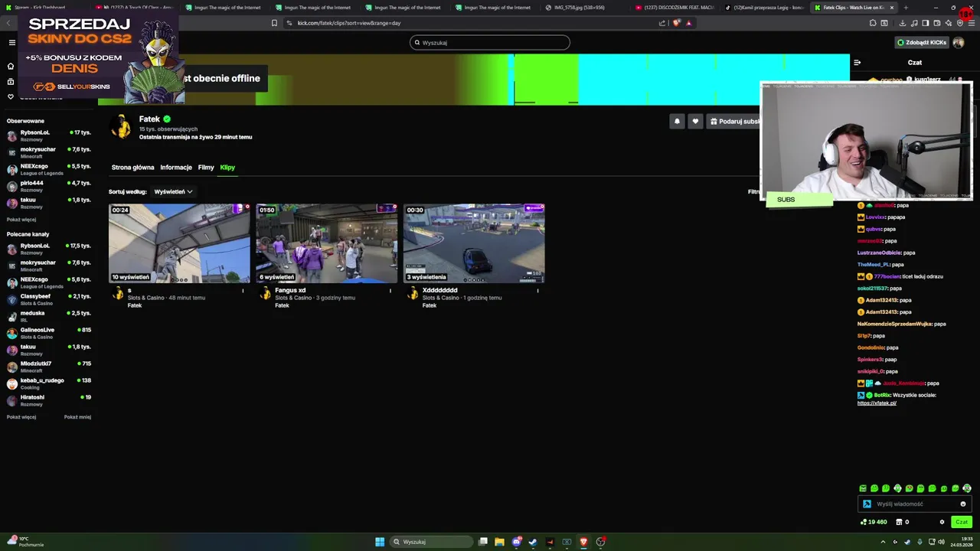Viewport: 980px width, 551px height.
Task: Click Podaruj suby gift button
Action: pos(735,121)
